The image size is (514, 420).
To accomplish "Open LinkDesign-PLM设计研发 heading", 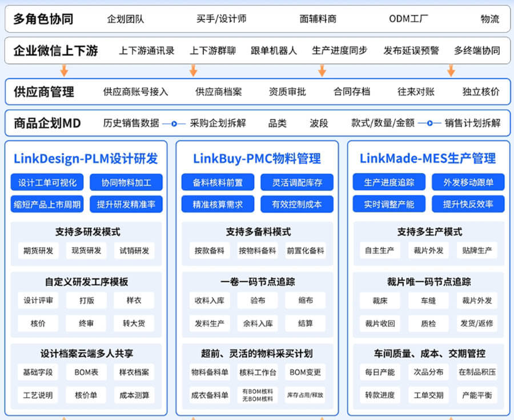I will point(86,159).
